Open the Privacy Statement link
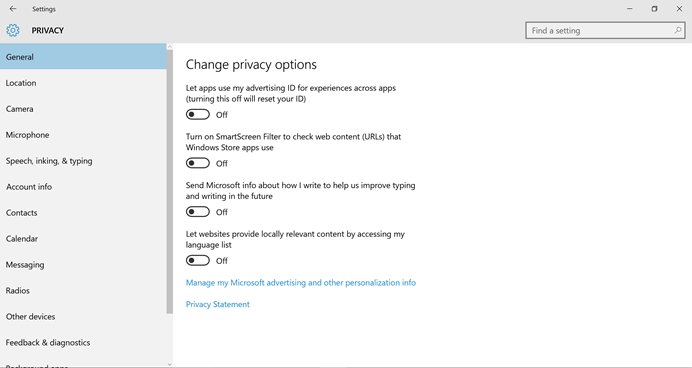 click(x=218, y=304)
